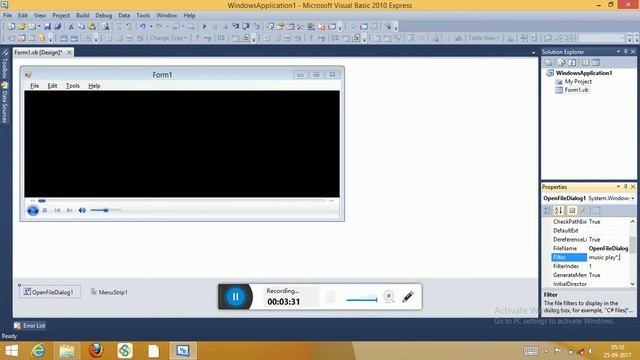
Task: Toggle Categorized view in Properties panel
Action: point(548,210)
